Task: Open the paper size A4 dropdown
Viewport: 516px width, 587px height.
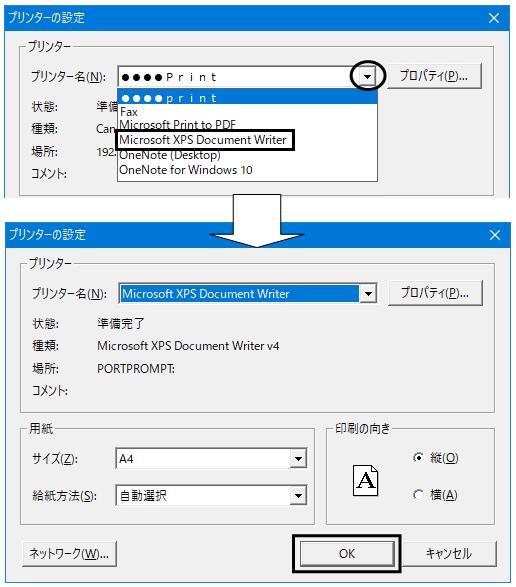Action: 298,459
